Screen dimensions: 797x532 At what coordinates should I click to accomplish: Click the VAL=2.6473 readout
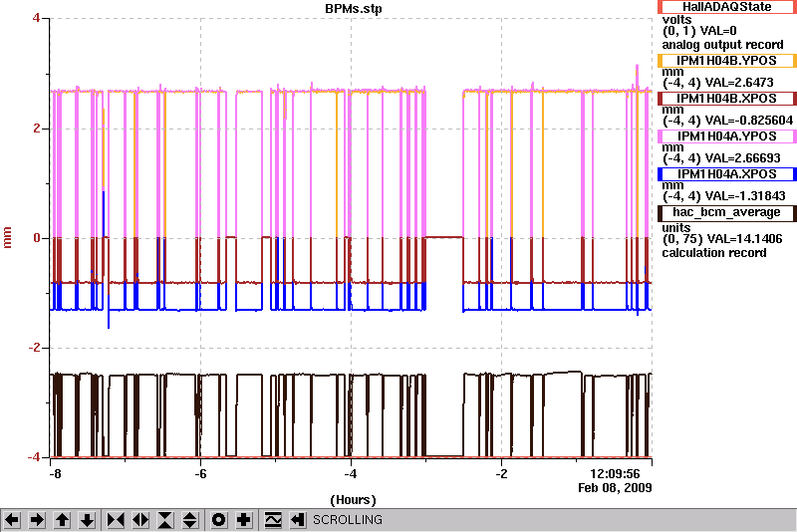(739, 83)
